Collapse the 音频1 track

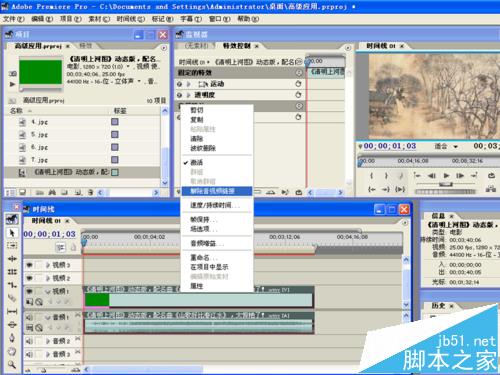pos(48,317)
